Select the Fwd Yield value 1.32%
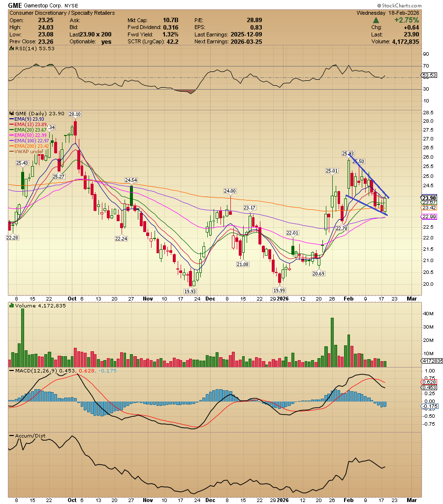This screenshot has width=443, height=504. (171, 34)
